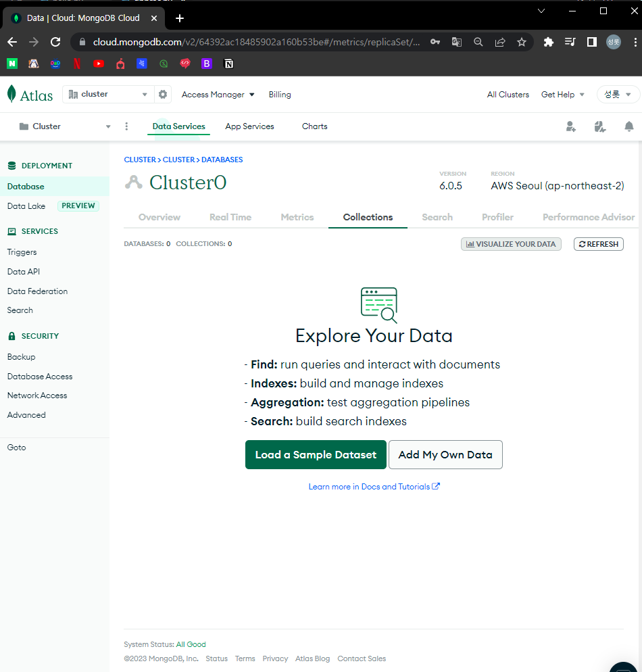This screenshot has height=672, width=642.
Task: Open the Netflix bookmark
Action: click(x=77, y=64)
